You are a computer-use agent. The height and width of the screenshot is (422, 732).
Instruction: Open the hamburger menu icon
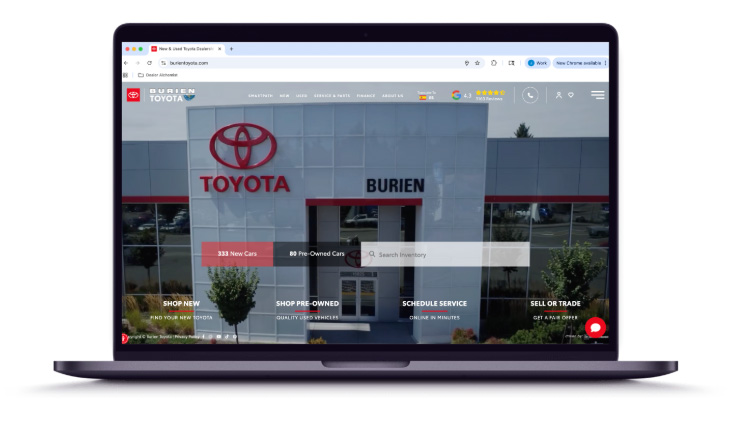(598, 95)
